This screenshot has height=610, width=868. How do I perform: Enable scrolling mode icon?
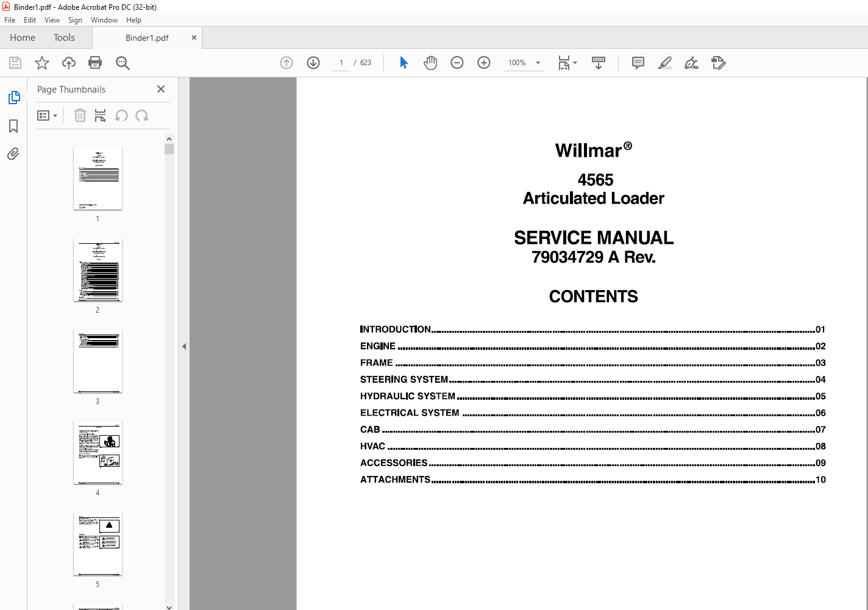click(599, 63)
